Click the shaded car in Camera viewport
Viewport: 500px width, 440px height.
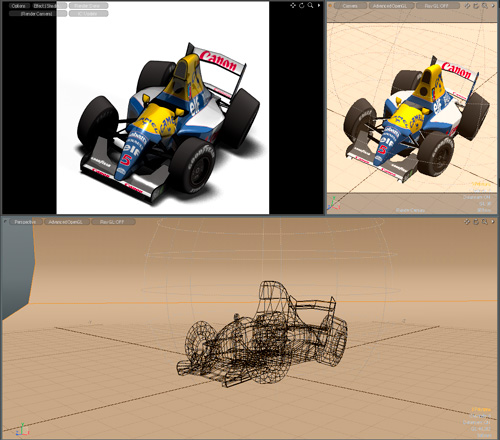point(417,119)
